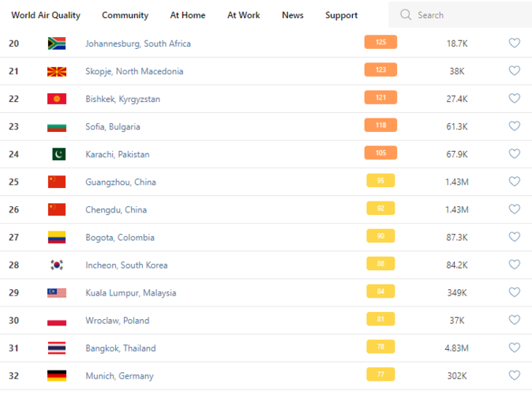Favorite Johannesburg using its heart icon
This screenshot has height=395, width=532.
(x=514, y=43)
